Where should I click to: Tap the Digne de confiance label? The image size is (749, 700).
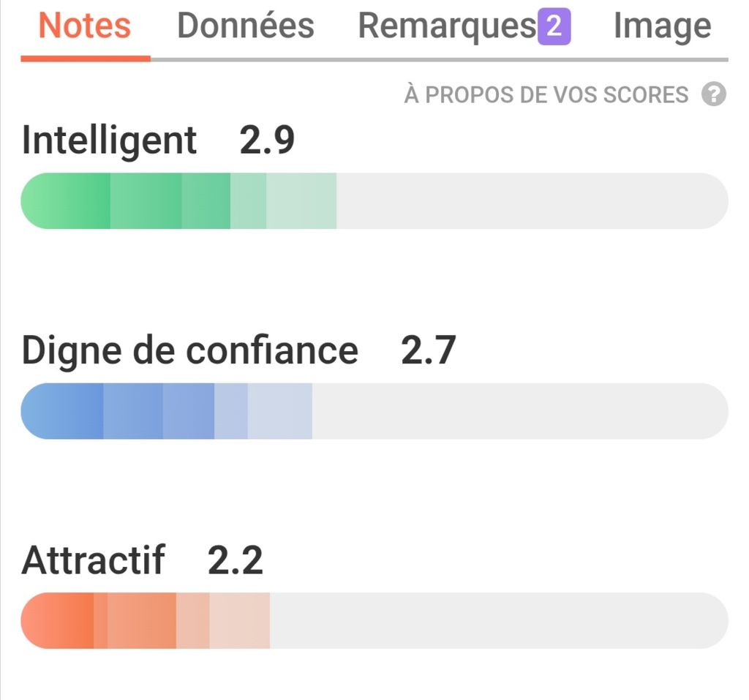tap(190, 350)
